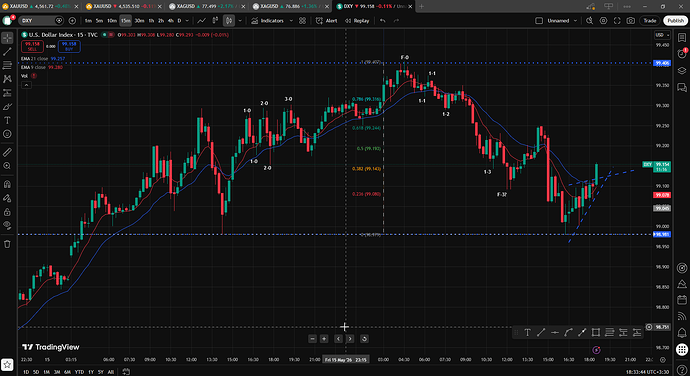
Task: Redo the chart action
Action: (396, 21)
